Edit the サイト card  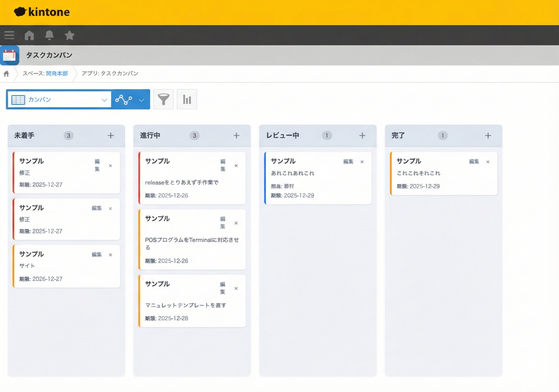coord(96,255)
